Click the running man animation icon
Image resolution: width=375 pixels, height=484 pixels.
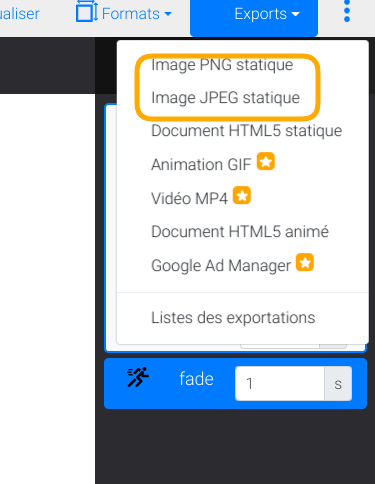click(x=138, y=377)
